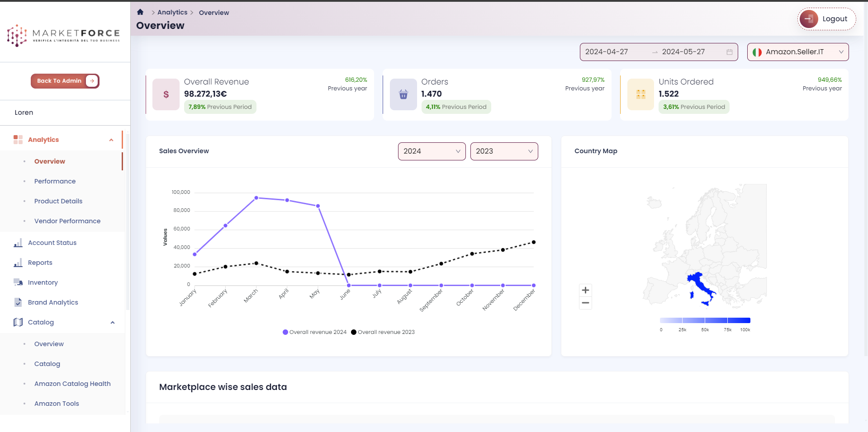Open the Amazon.Seller.IT marketplace selector
The width and height of the screenshot is (868, 432).
(797, 52)
